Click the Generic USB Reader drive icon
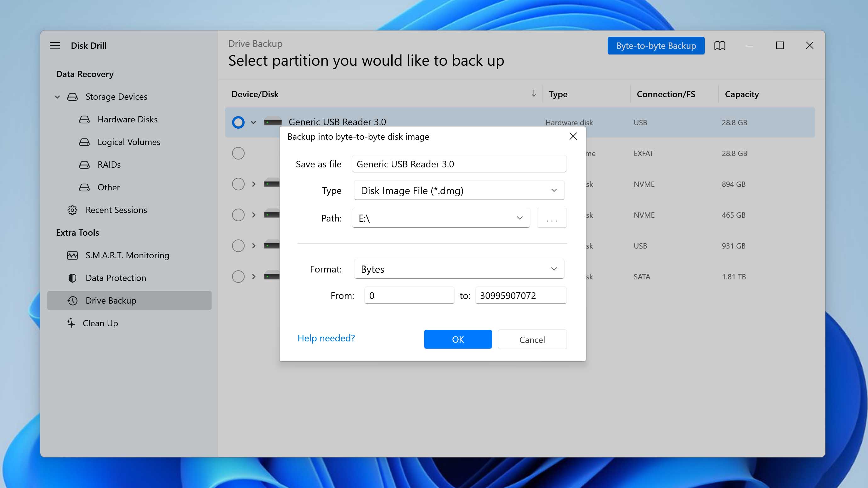The height and width of the screenshot is (488, 868). (x=273, y=121)
